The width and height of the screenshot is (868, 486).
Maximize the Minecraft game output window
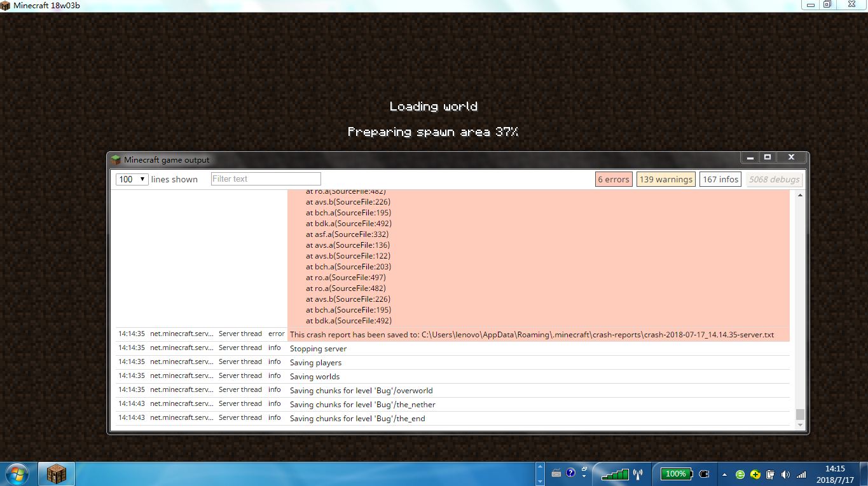point(768,157)
